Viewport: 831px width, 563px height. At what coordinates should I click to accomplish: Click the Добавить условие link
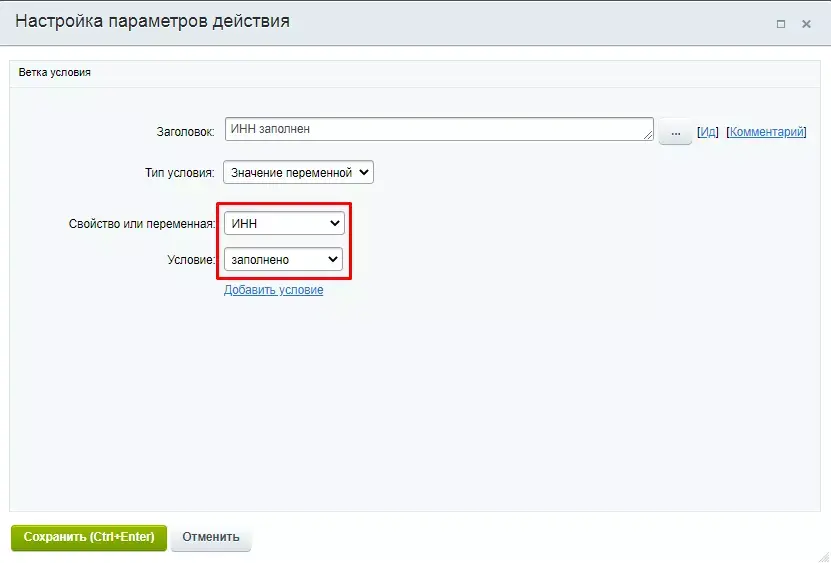(x=273, y=290)
